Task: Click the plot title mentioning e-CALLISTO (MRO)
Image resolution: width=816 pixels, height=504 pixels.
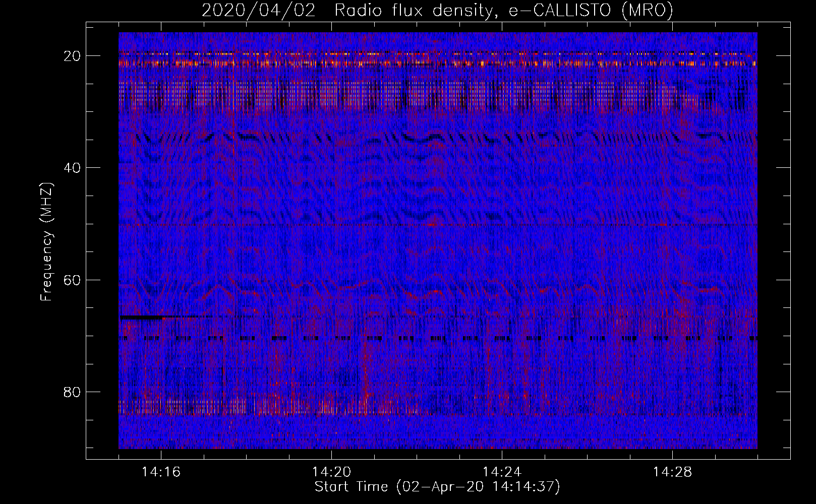Action: tap(437, 11)
